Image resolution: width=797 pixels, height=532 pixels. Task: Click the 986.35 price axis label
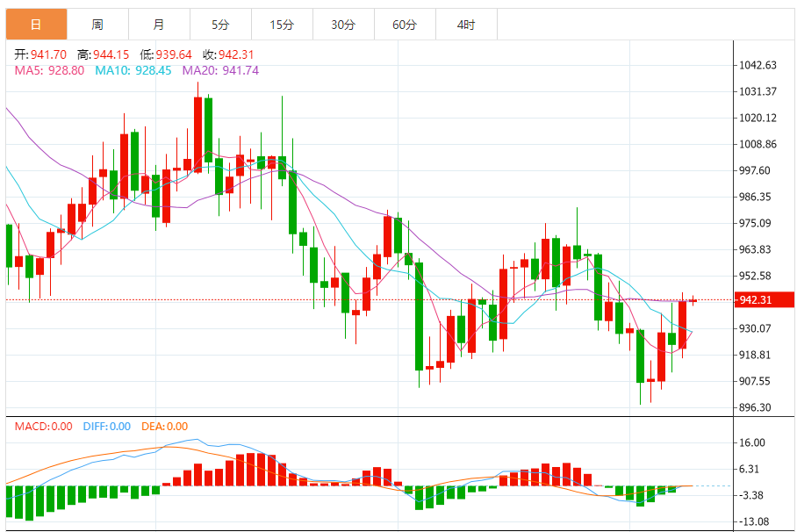point(755,197)
